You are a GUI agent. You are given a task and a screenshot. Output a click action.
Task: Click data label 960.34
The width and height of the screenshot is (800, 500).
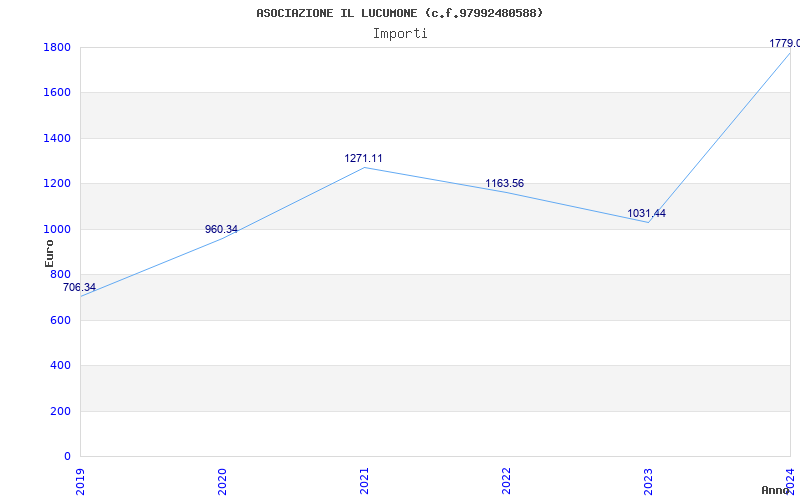tap(221, 229)
